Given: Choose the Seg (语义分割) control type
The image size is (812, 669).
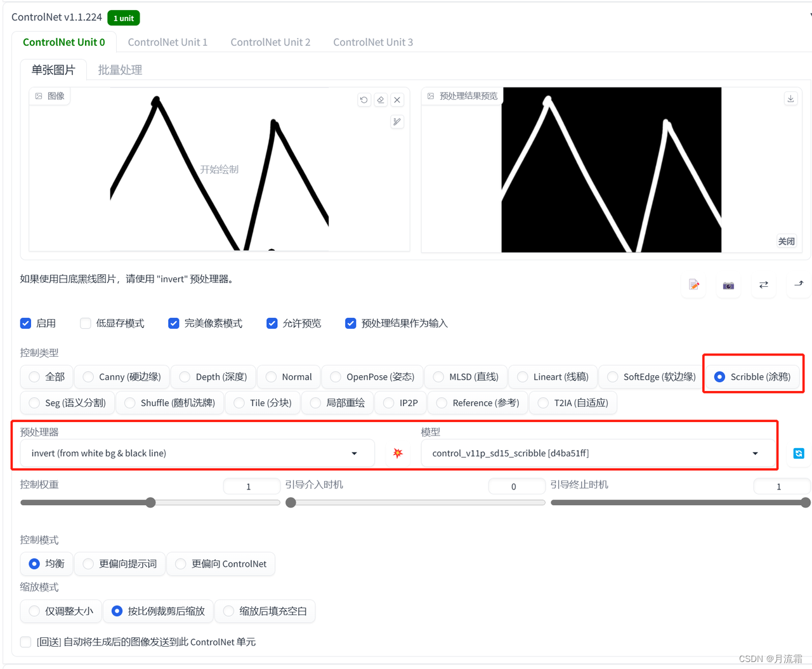Looking at the screenshot, I should pyautogui.click(x=67, y=402).
